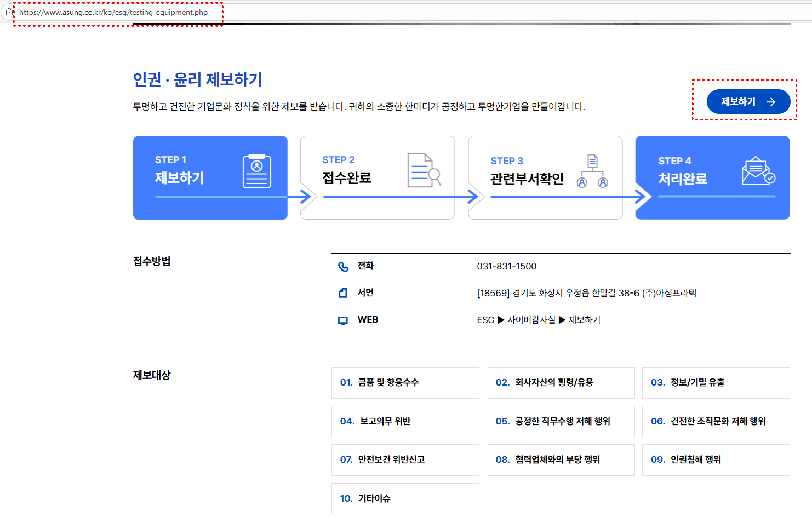812x528 pixels.
Task: Click the document search icon in STEP 2
Action: [x=424, y=170]
